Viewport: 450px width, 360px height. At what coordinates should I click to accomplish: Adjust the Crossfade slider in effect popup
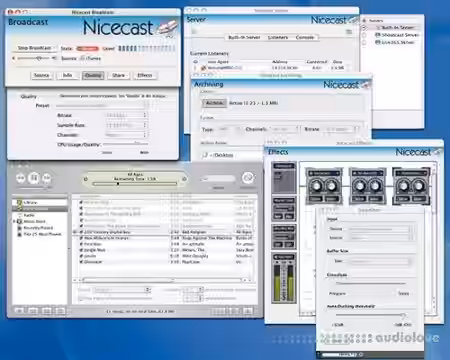tap(371, 283)
